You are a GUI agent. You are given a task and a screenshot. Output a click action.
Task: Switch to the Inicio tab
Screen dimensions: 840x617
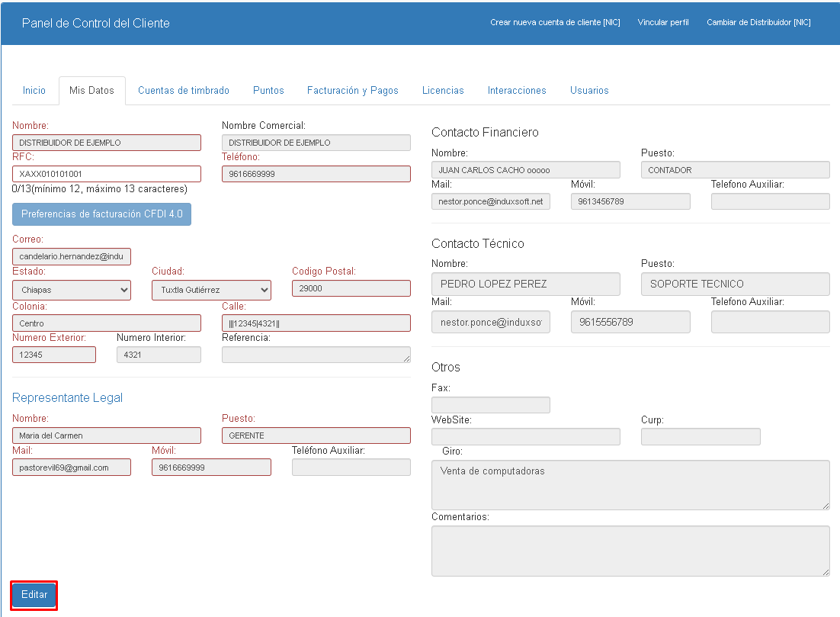[x=34, y=90]
